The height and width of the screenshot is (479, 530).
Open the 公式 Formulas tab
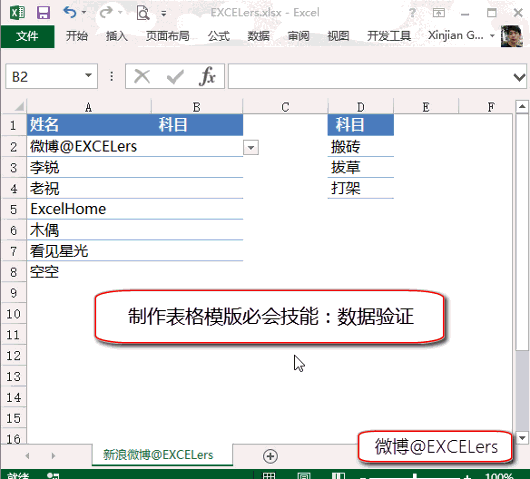[x=219, y=36]
